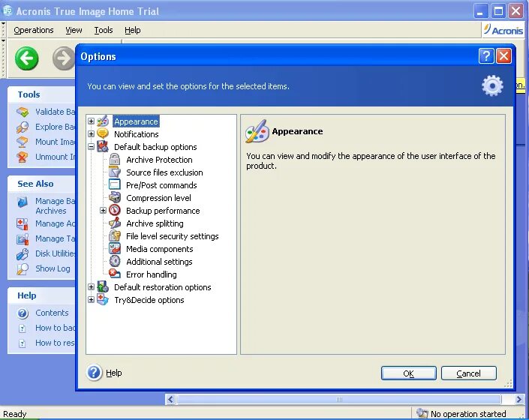
Task: Click the Show Log icon in sidebar
Action: pos(23,268)
